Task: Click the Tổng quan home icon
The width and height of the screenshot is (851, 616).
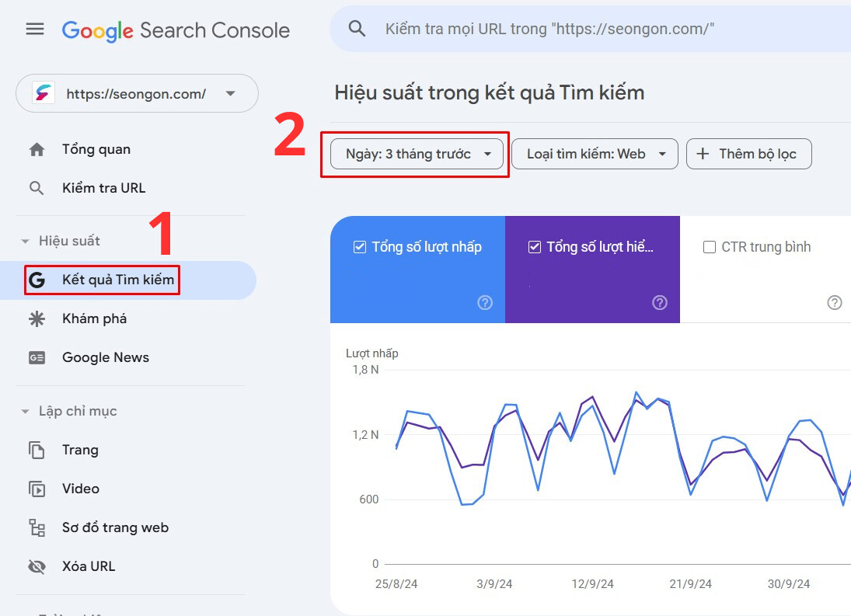Action: point(37,150)
